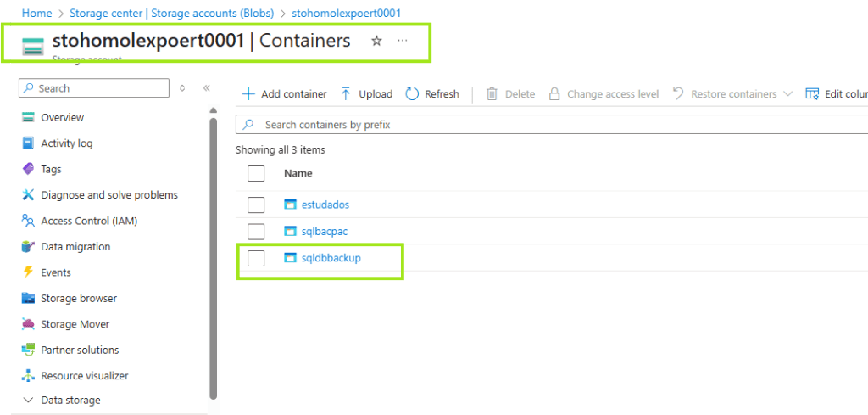Click the Upload arrow icon
Screen dimensions: 868x415
[x=346, y=94]
